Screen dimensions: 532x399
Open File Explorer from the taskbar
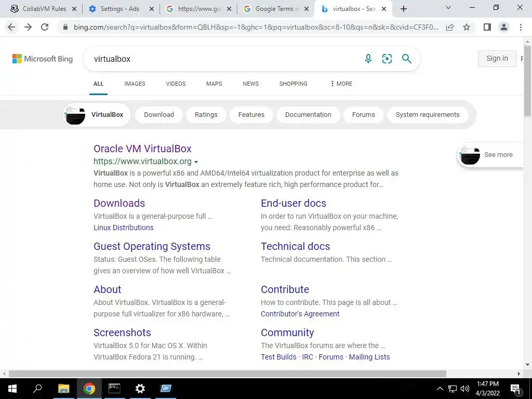[x=63, y=389]
